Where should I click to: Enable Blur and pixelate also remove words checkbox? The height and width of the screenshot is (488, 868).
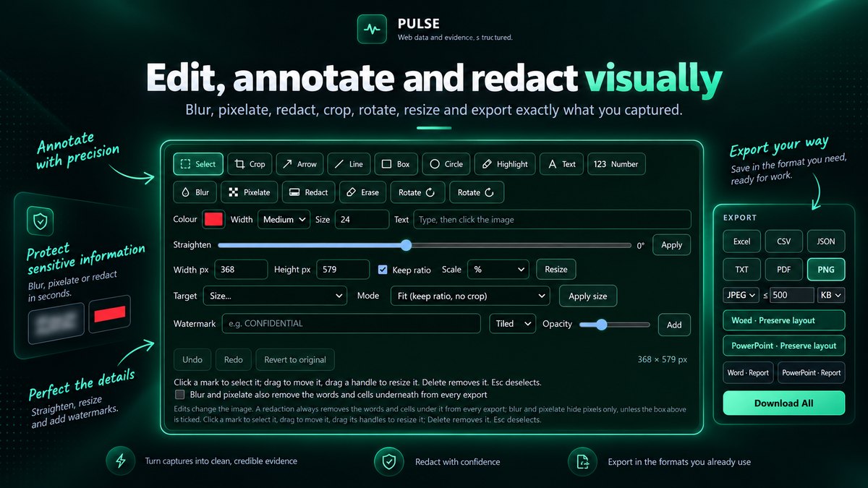click(179, 395)
